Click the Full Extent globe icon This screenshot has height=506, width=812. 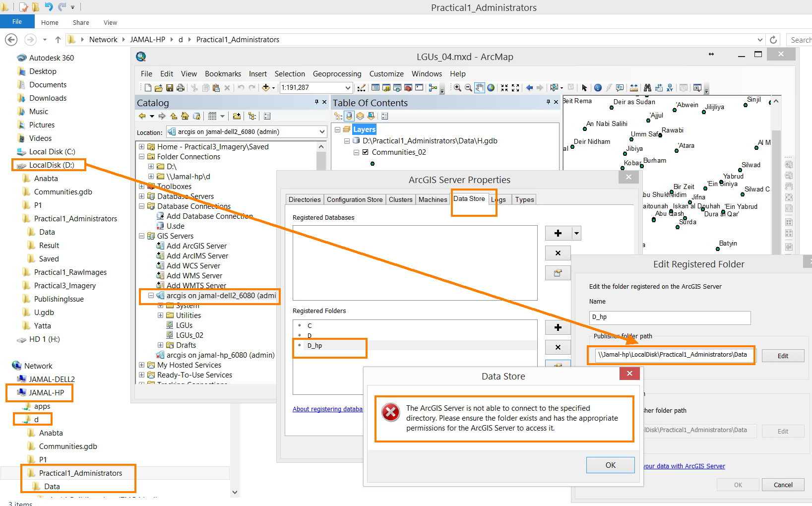[491, 88]
